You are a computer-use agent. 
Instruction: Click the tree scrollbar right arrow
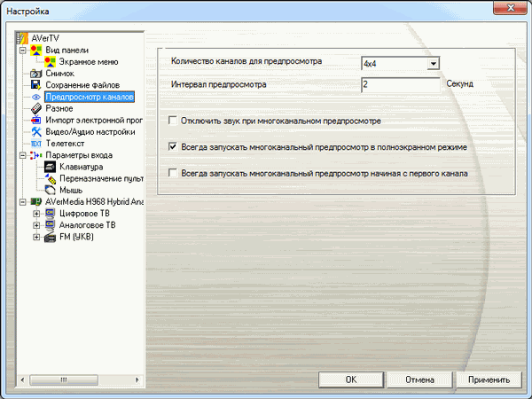pyautogui.click(x=137, y=379)
